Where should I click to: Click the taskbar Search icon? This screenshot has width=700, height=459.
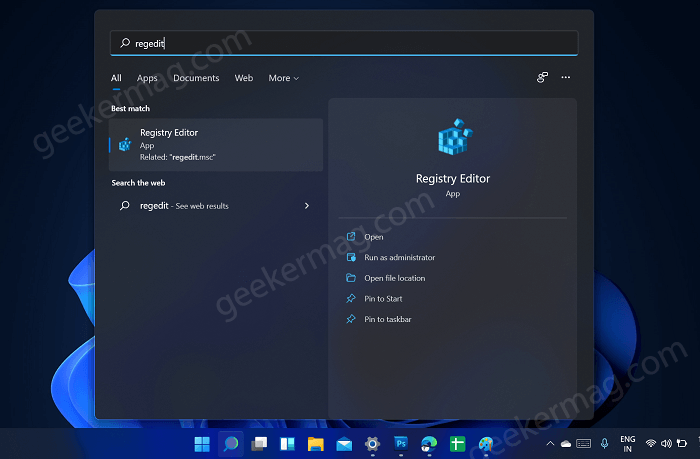coord(231,444)
